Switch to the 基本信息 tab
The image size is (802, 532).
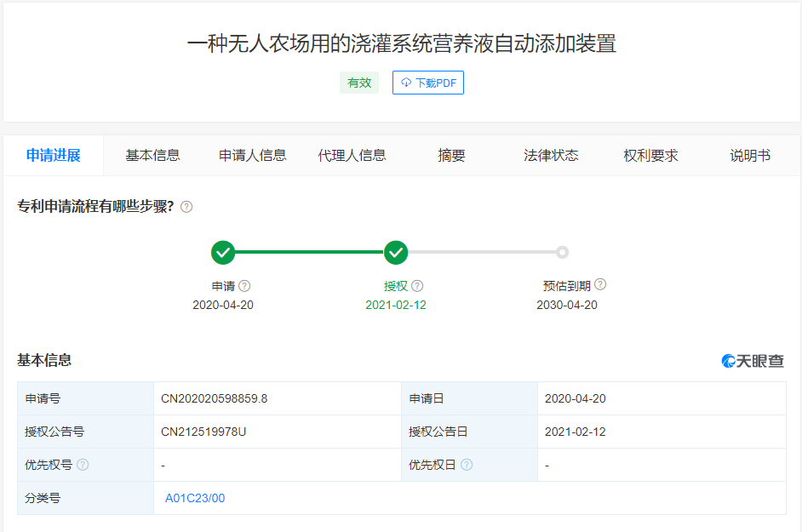click(152, 155)
